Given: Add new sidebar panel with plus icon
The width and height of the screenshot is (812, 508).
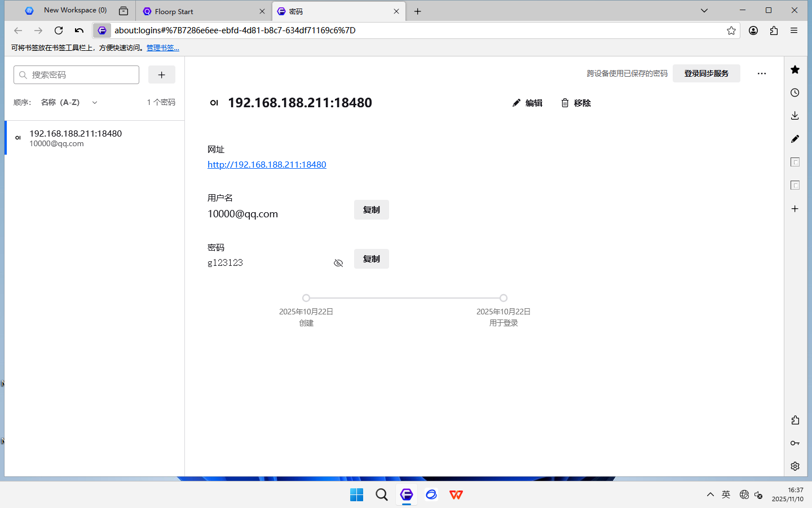Looking at the screenshot, I should tap(795, 209).
